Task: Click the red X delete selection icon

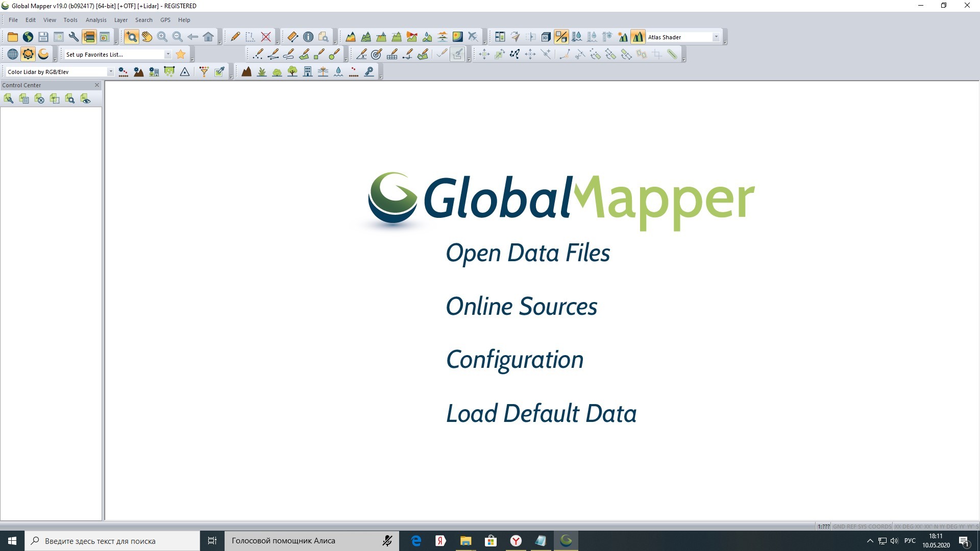Action: [266, 37]
